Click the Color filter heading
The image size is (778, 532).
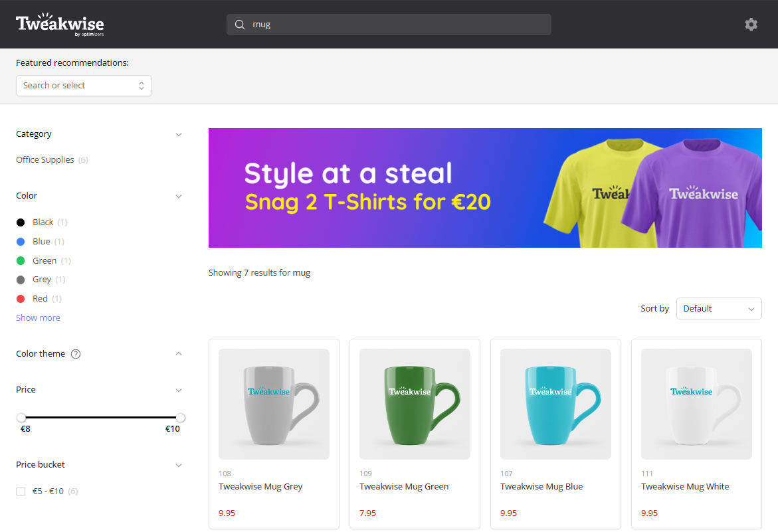27,196
